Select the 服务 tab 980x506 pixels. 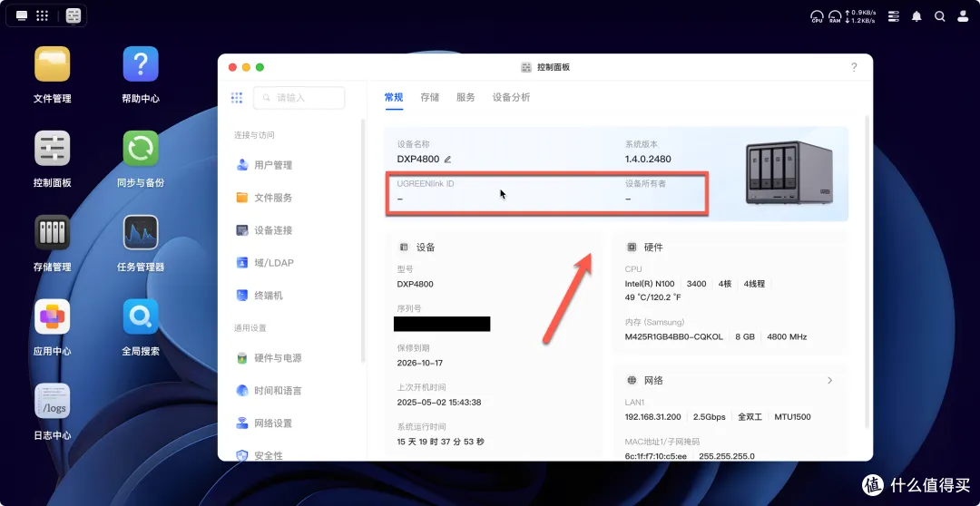[465, 97]
